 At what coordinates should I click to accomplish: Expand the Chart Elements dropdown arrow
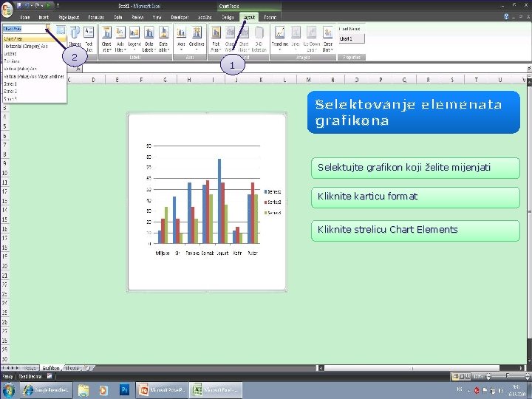(x=48, y=29)
